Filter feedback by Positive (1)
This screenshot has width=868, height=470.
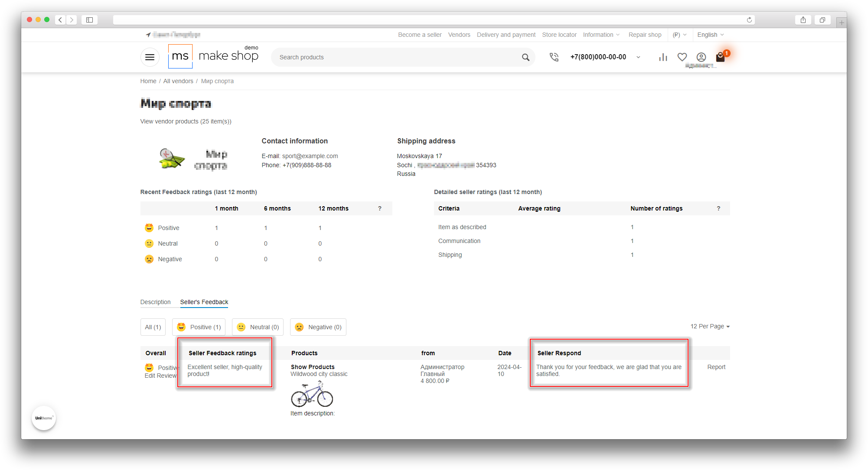click(x=199, y=327)
